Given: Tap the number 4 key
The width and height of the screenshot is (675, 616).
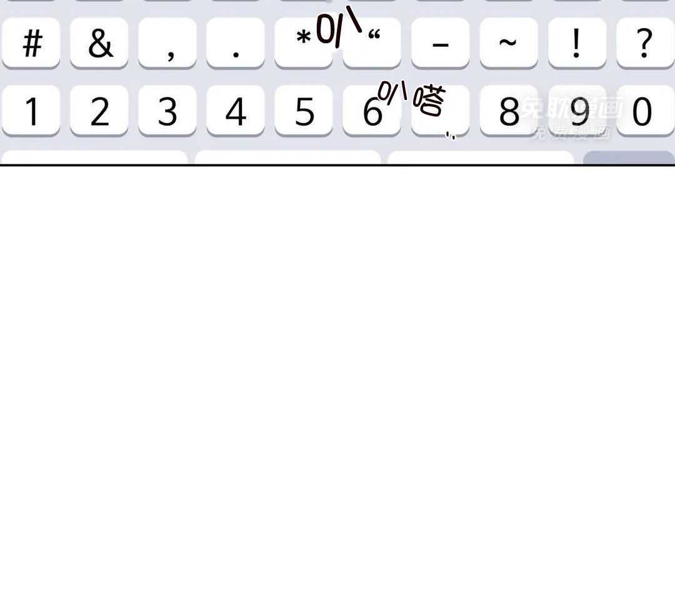Looking at the screenshot, I should click(236, 111).
